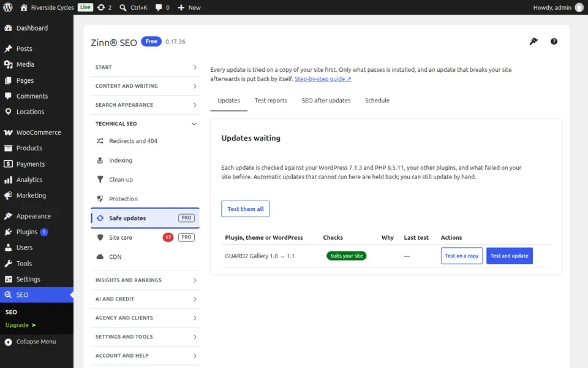Viewport: 588px width, 368px height.
Task: Open the help question mark icon
Action: click(554, 41)
